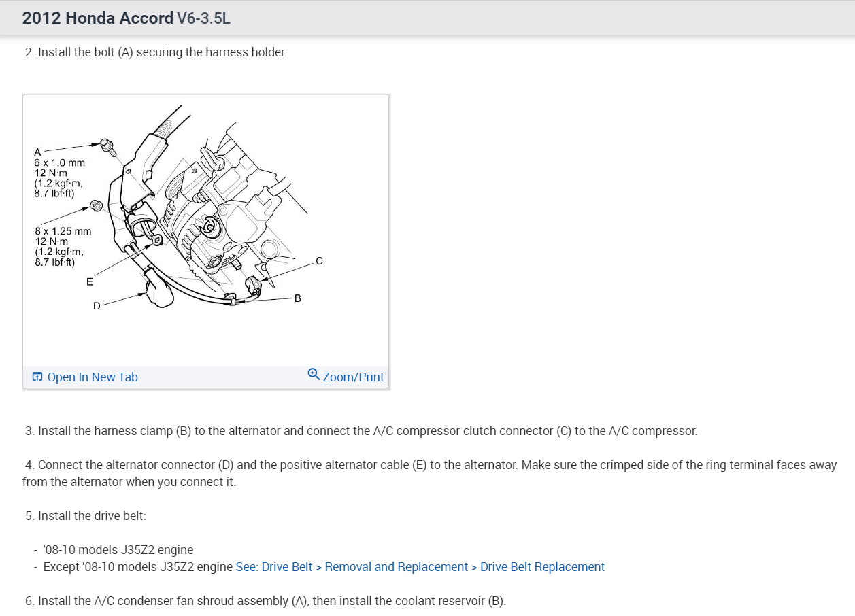855x616 pixels.
Task: Click the Open In New Tab icon
Action: pyautogui.click(x=37, y=377)
